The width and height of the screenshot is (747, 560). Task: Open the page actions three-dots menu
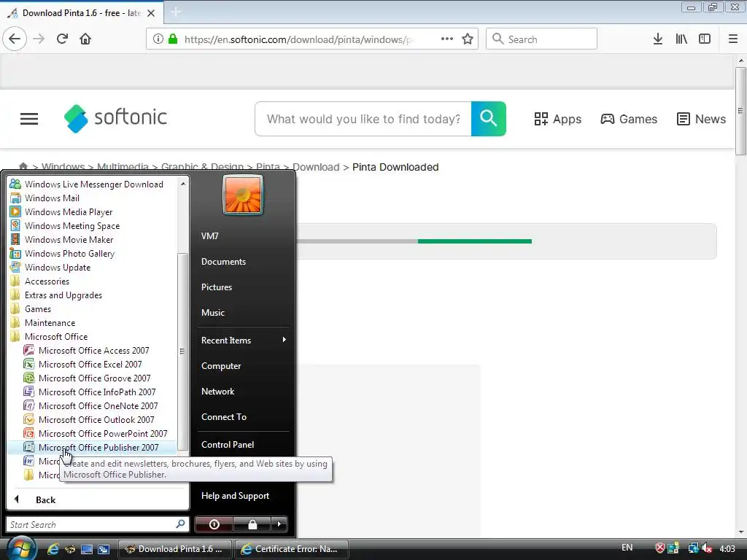click(x=446, y=39)
